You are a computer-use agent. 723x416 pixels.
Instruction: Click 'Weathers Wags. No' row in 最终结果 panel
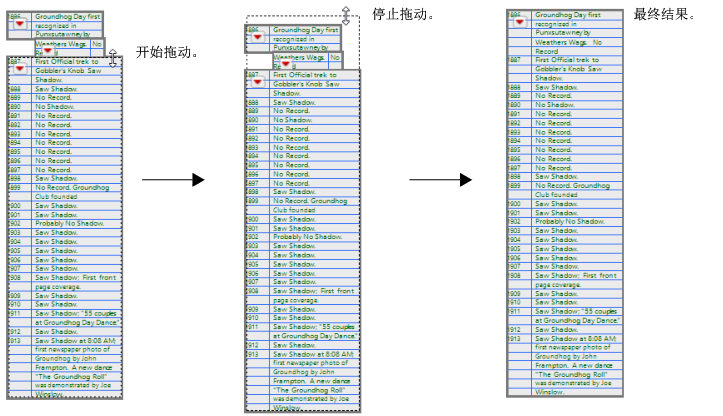[x=569, y=42]
